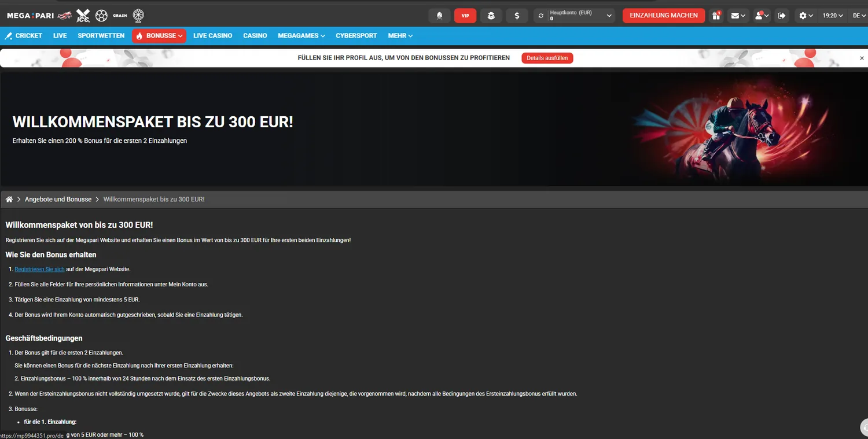Click the red VIP icon button
The height and width of the screenshot is (439, 868).
465,16
